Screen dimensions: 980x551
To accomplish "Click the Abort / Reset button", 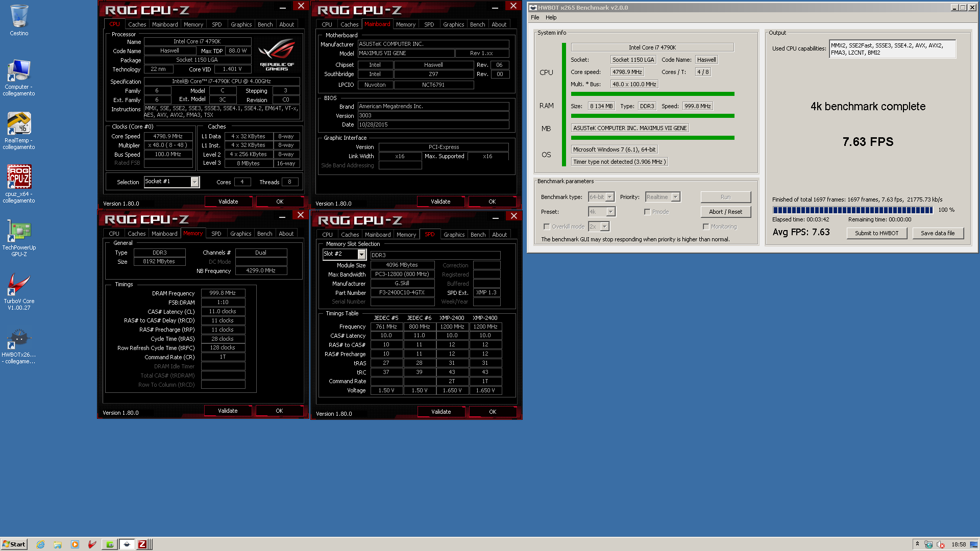I will coord(726,212).
